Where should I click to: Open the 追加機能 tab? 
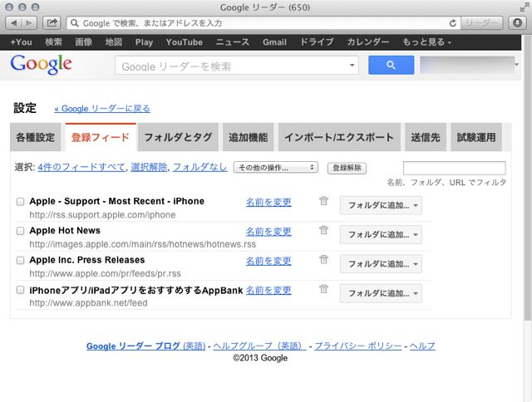coord(248,137)
